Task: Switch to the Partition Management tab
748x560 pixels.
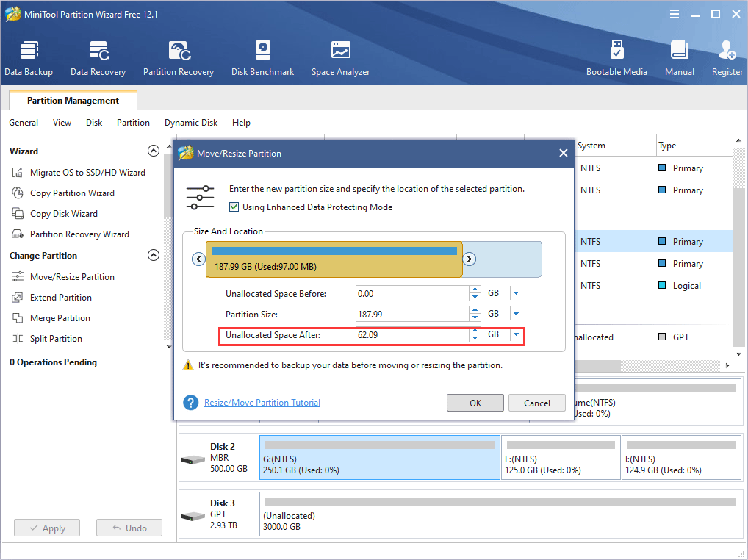Action: coord(71,100)
